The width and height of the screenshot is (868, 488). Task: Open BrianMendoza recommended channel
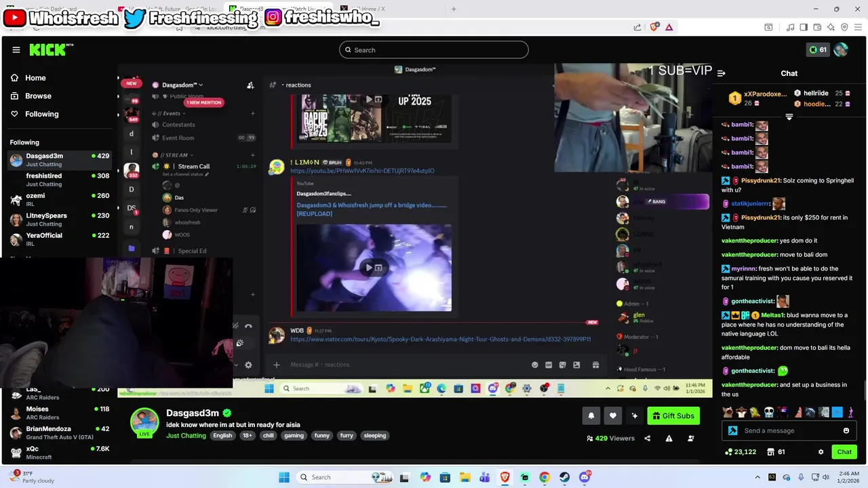60,432
